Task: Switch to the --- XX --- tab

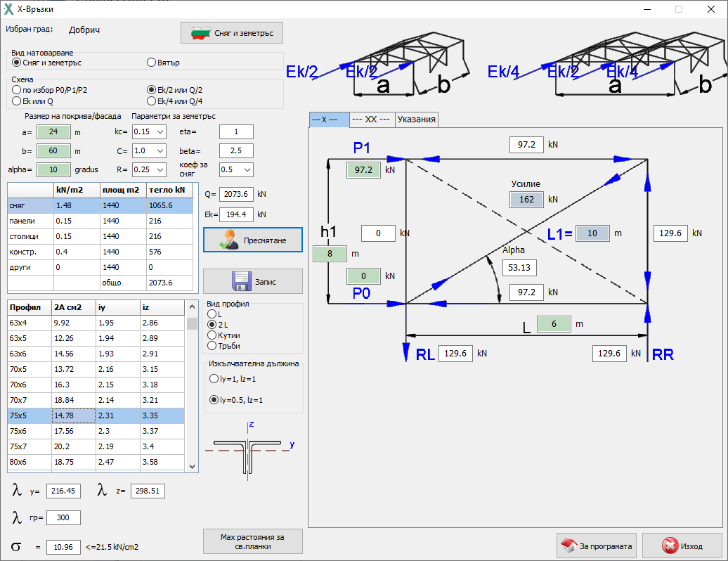Action: click(372, 120)
